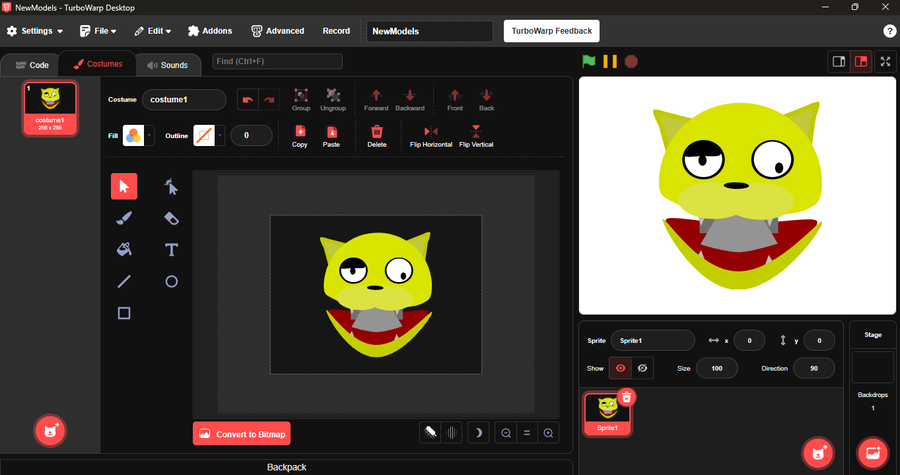Switch to the Code tab
Image resolution: width=900 pixels, height=475 pixels.
coord(32,65)
